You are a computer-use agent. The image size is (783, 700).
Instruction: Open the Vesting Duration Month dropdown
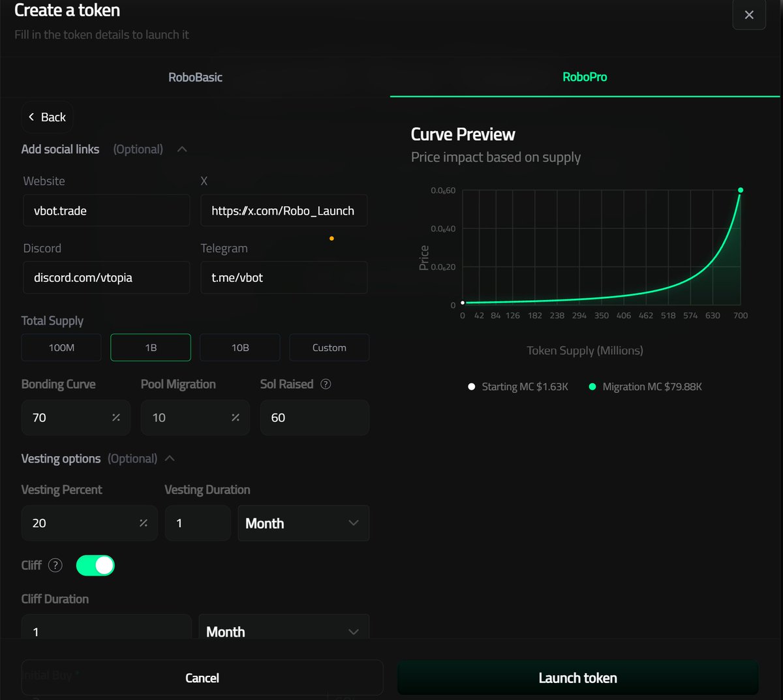(x=303, y=523)
